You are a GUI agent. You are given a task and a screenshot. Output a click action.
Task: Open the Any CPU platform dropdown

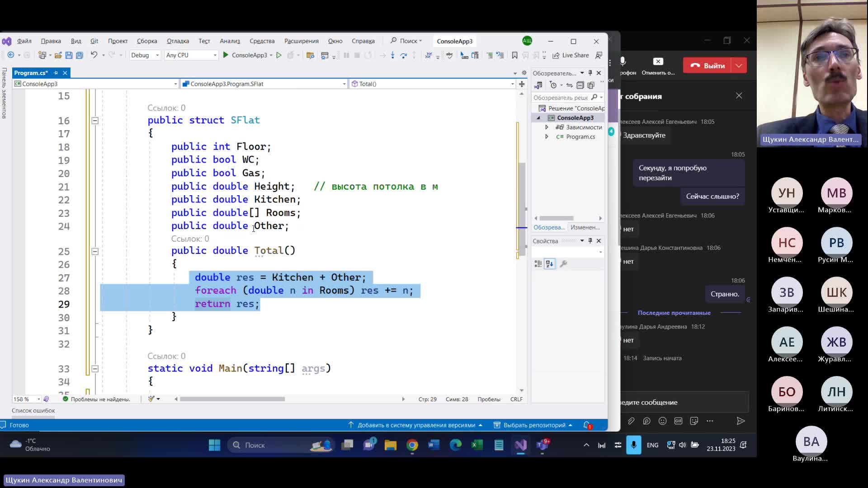191,55
